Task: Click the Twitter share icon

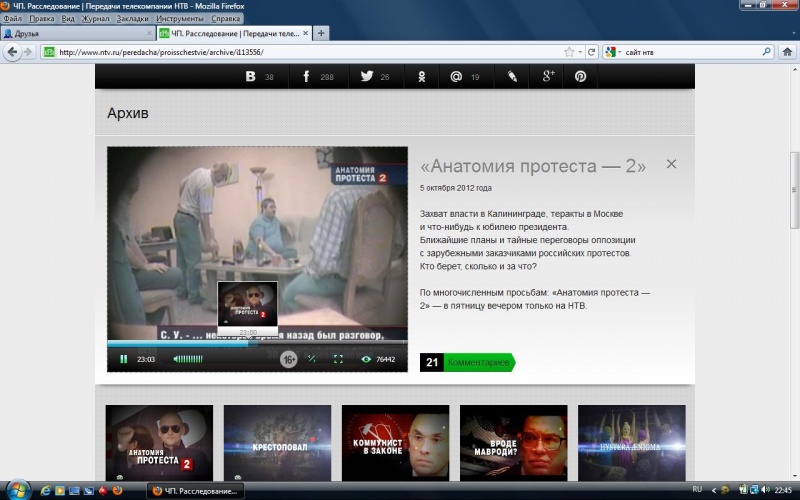Action: click(367, 77)
